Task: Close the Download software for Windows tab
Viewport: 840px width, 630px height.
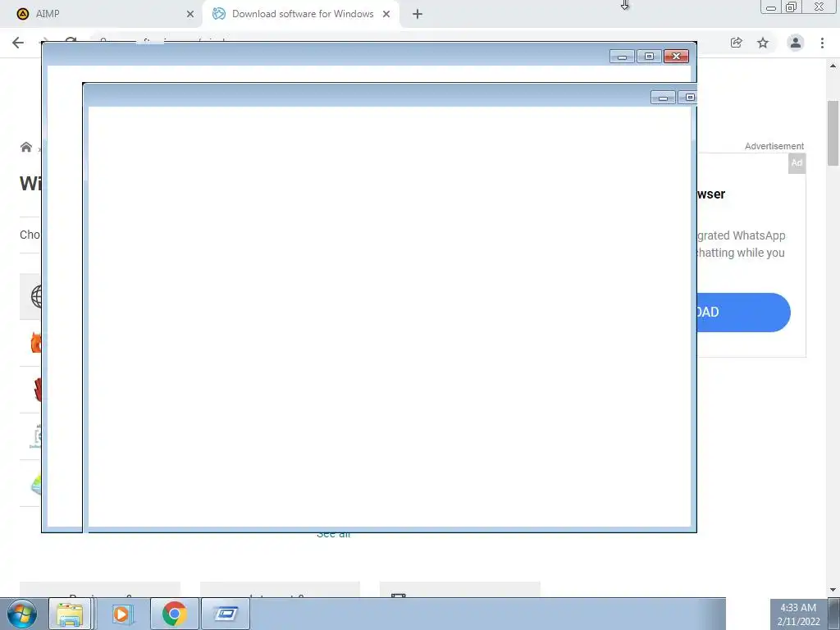Action: point(386,15)
